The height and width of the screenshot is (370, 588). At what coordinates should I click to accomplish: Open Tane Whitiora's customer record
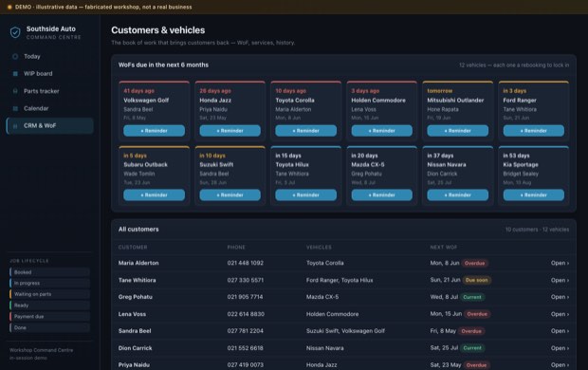pos(560,280)
